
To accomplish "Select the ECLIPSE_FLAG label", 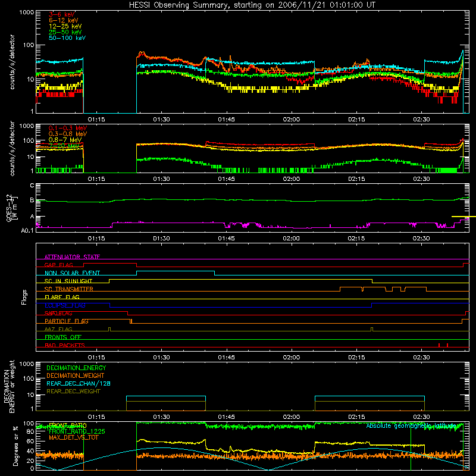I will click(x=65, y=305).
